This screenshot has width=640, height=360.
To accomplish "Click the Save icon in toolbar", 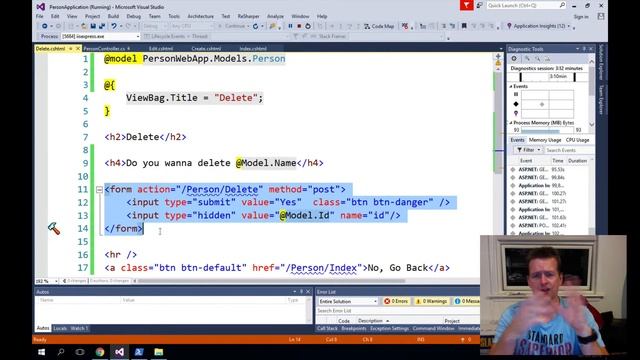I will pos(93,26).
